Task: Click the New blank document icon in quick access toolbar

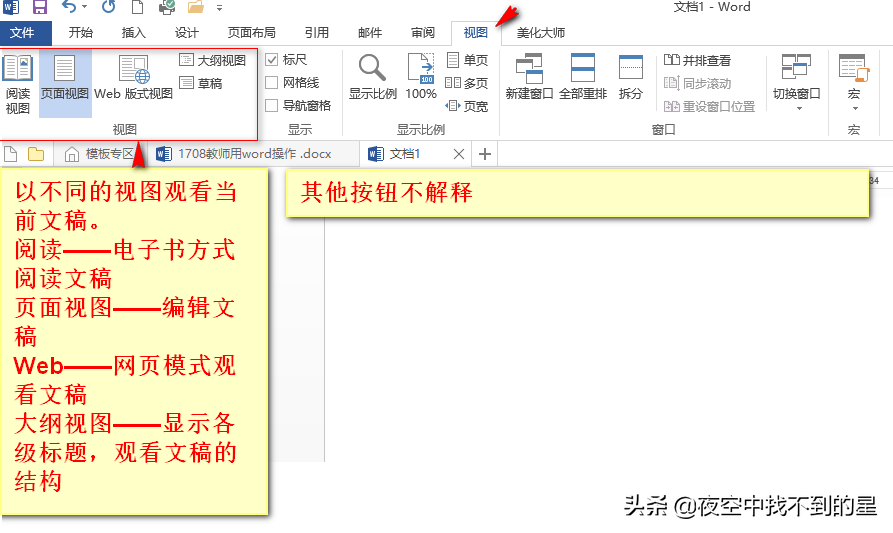Action: tap(137, 7)
